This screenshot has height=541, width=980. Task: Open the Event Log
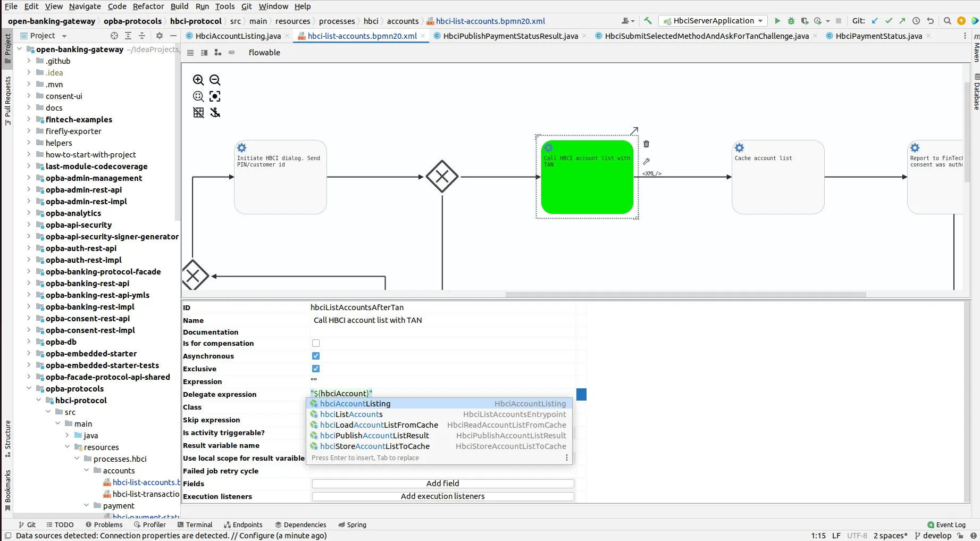947,525
